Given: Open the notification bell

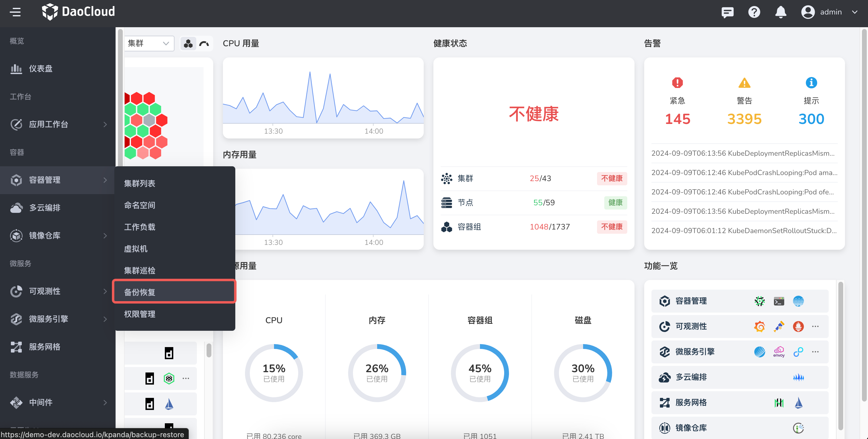Looking at the screenshot, I should pyautogui.click(x=780, y=12).
